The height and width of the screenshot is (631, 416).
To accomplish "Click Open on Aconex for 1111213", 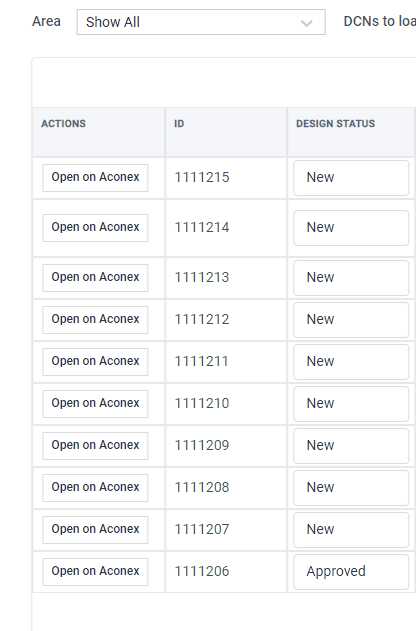I will 95,278.
